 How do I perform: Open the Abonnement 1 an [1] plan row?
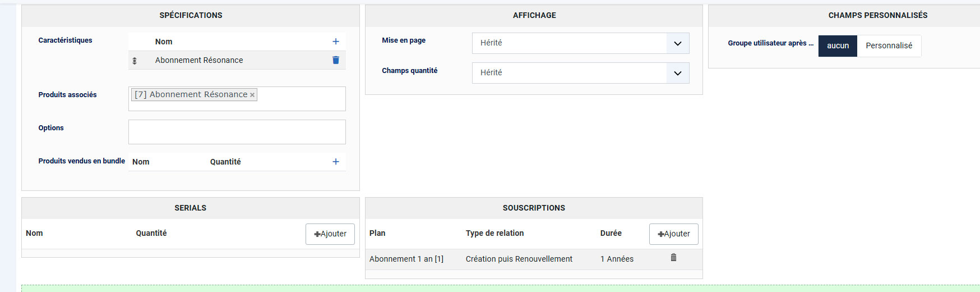click(x=406, y=259)
